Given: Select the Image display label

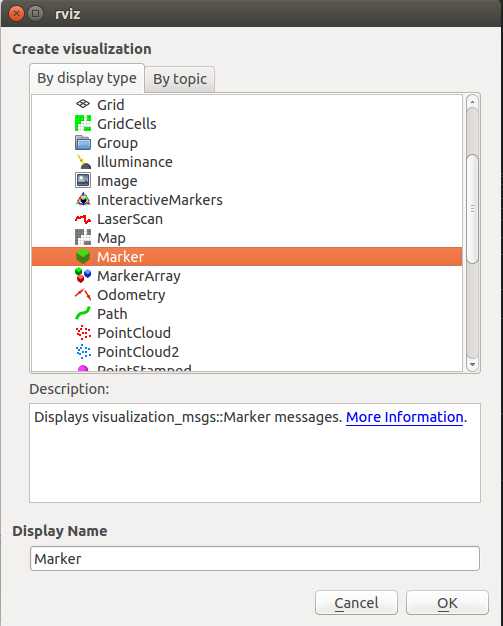Looking at the screenshot, I should click(117, 181).
